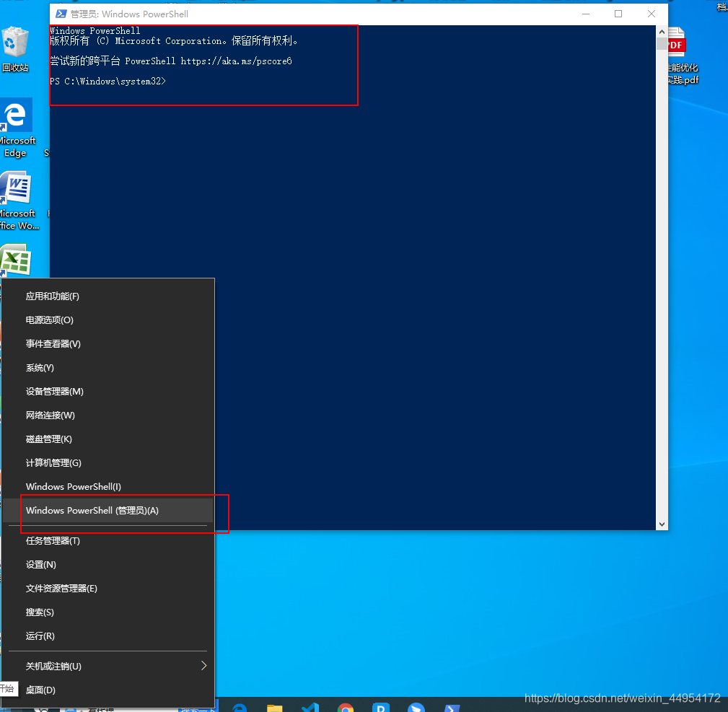Switch to PowerShell taskbar icon
The image size is (728, 712).
pos(452,708)
